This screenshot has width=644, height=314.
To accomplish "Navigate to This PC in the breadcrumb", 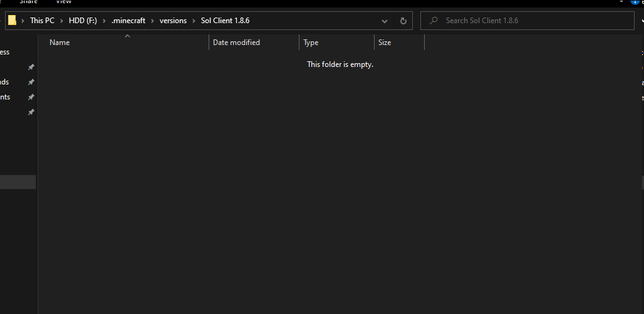I will 43,21.
